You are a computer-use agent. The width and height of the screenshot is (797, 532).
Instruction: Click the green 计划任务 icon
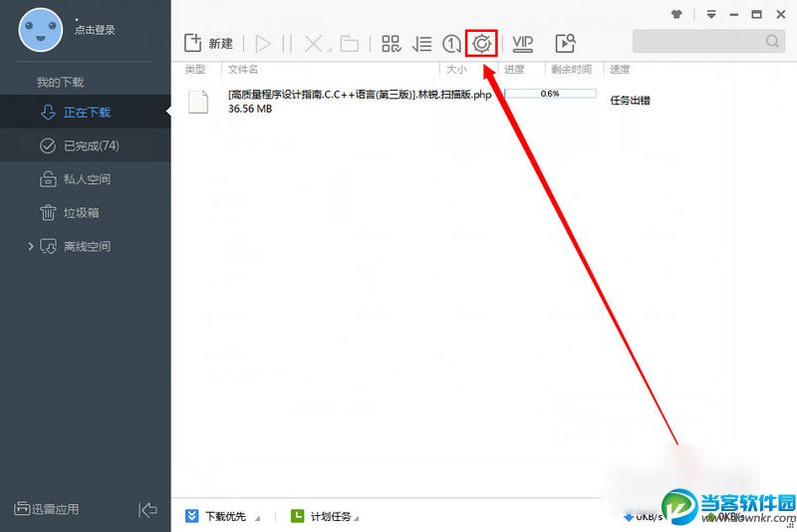pos(297,516)
